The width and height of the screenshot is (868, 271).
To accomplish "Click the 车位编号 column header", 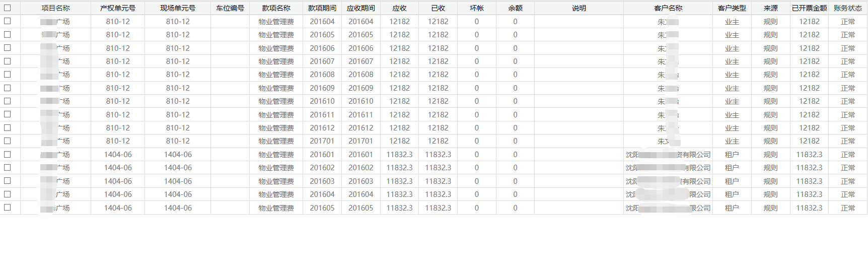I will pos(230,8).
